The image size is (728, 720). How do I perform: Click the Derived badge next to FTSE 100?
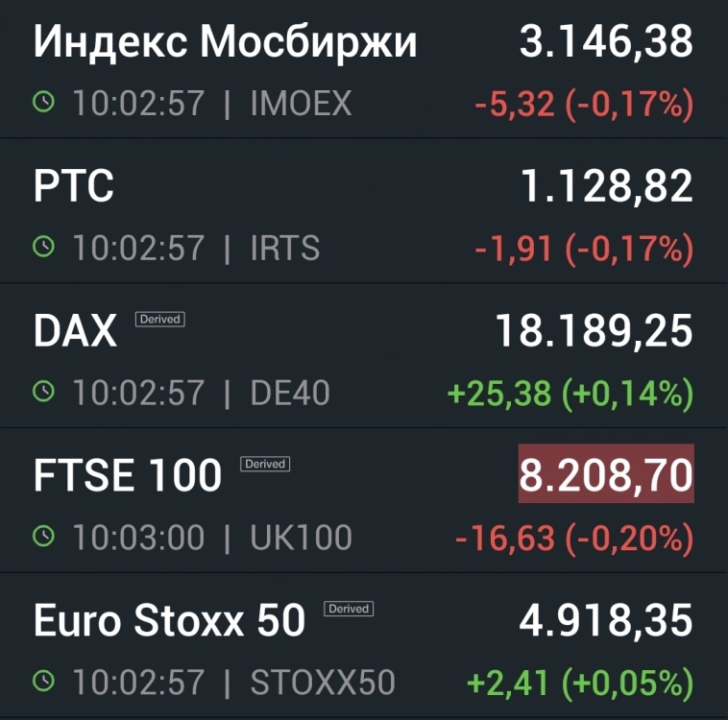265,464
